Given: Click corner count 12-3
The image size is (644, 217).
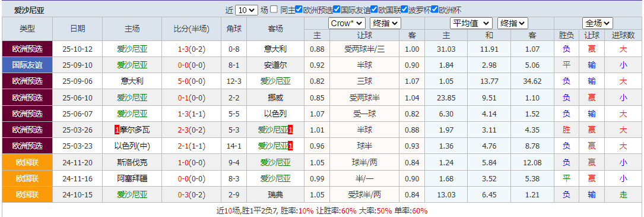Looking at the screenshot, I should [x=234, y=81].
